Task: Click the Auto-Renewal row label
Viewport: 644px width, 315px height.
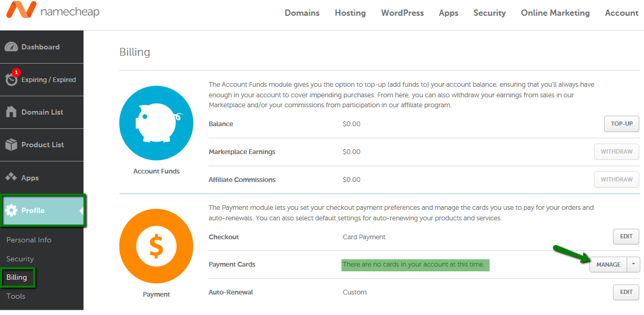Action: (231, 292)
